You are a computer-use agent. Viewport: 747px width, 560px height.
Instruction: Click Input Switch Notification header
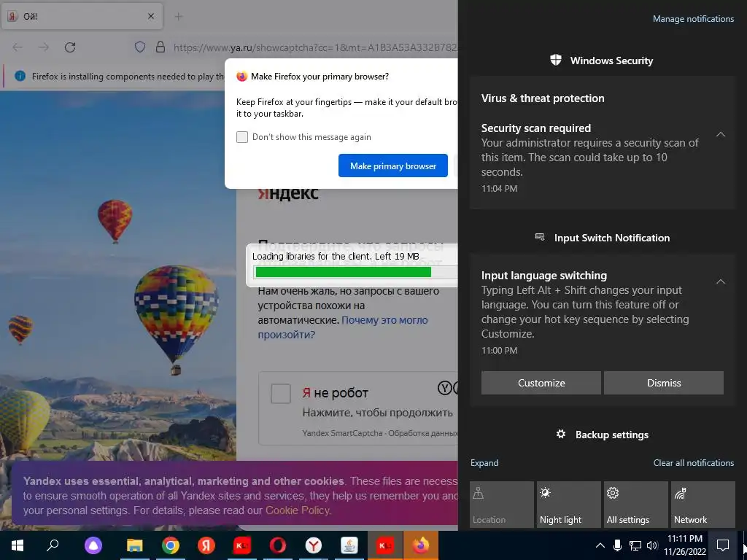point(603,238)
